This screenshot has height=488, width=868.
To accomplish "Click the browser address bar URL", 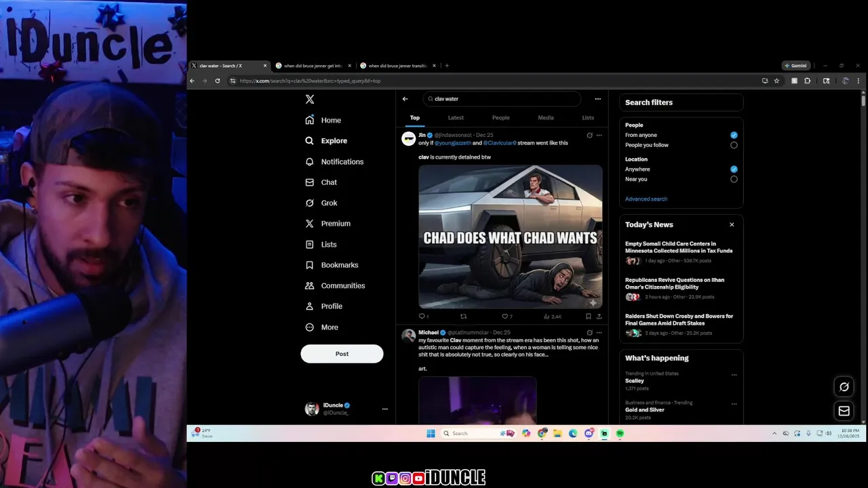I will pos(310,81).
